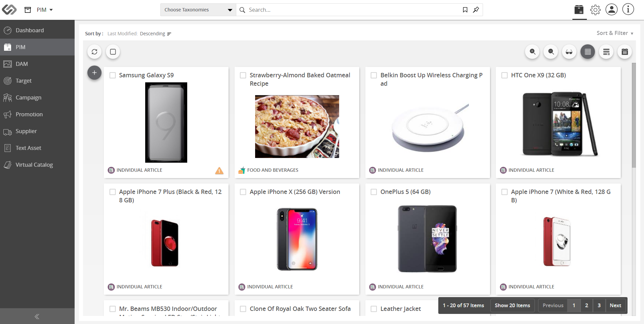Check the Apple iPhone 7 White checkbox
The image size is (644, 324).
click(505, 192)
